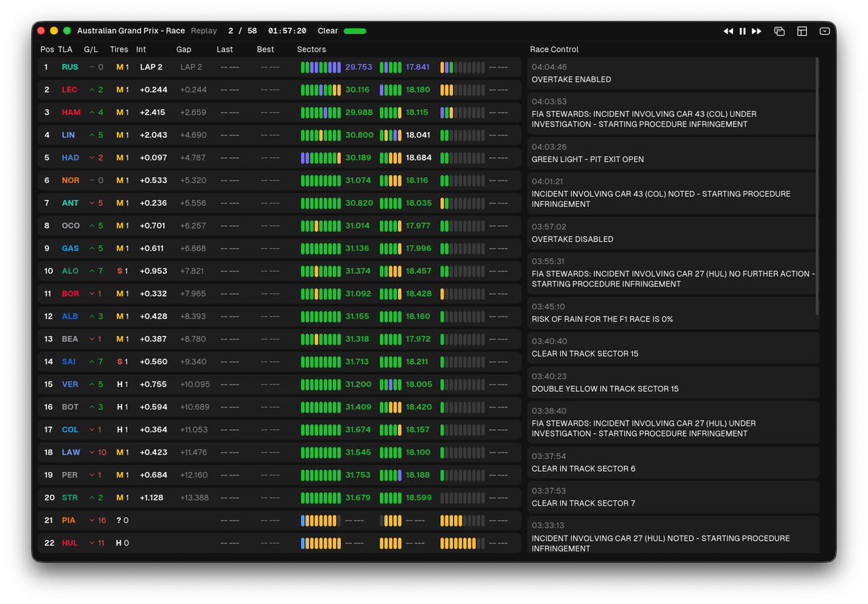
Task: Click the Best column header
Action: tap(265, 49)
